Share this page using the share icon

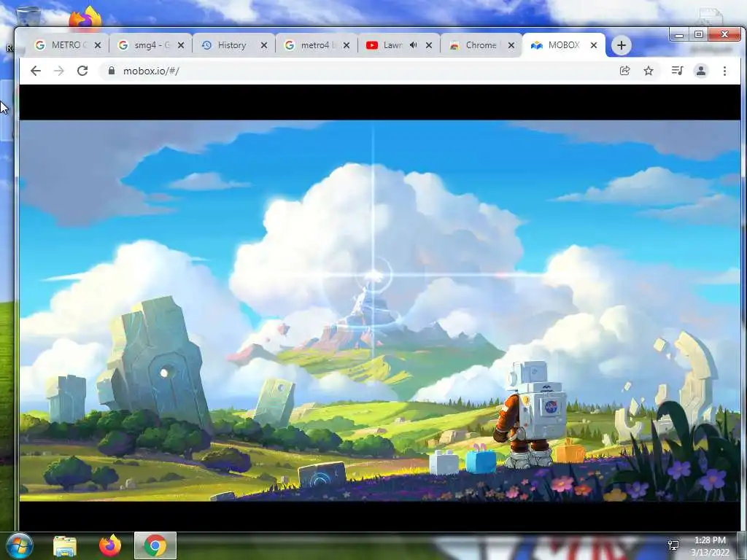point(624,71)
